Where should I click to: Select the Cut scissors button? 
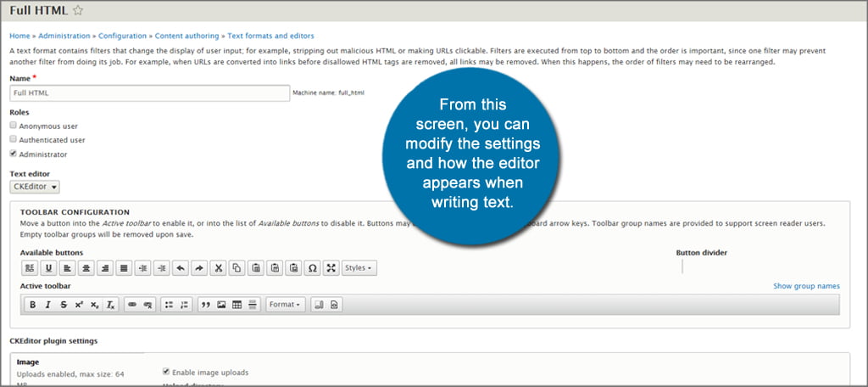pyautogui.click(x=218, y=268)
